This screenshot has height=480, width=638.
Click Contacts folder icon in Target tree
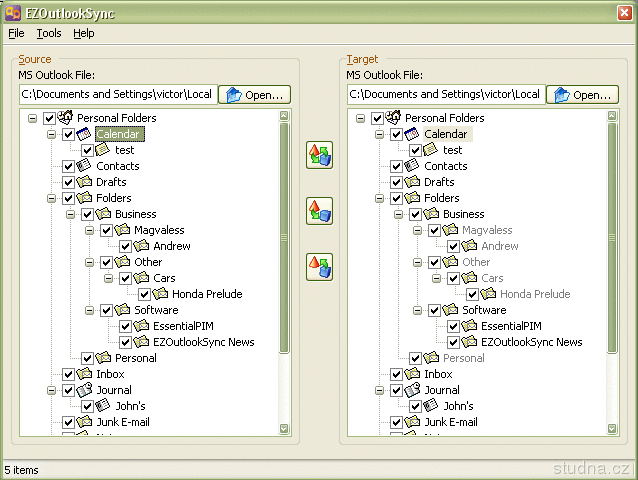point(412,166)
